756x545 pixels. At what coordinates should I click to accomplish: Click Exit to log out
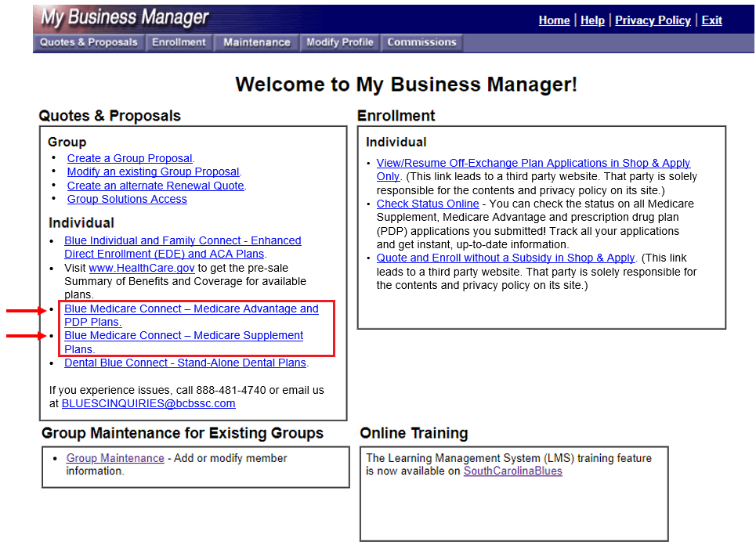point(711,20)
